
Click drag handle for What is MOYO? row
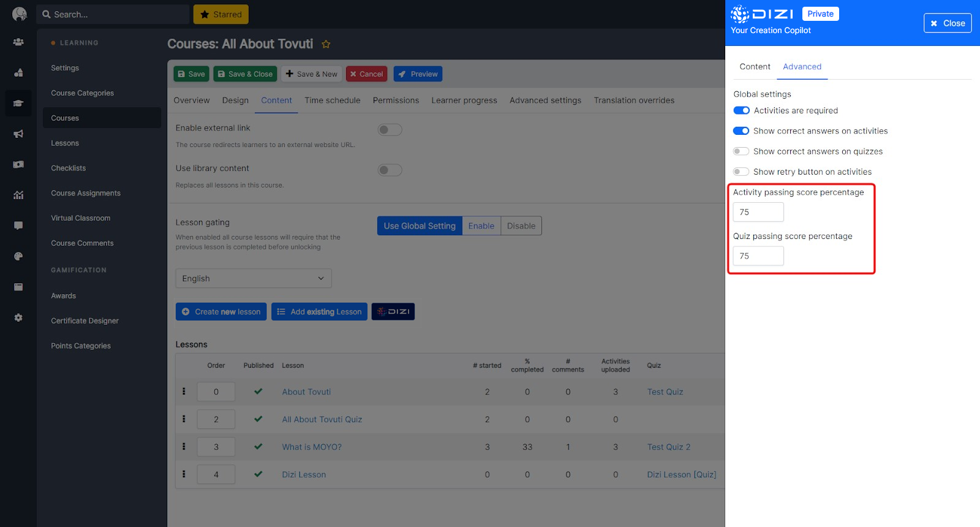[184, 447]
